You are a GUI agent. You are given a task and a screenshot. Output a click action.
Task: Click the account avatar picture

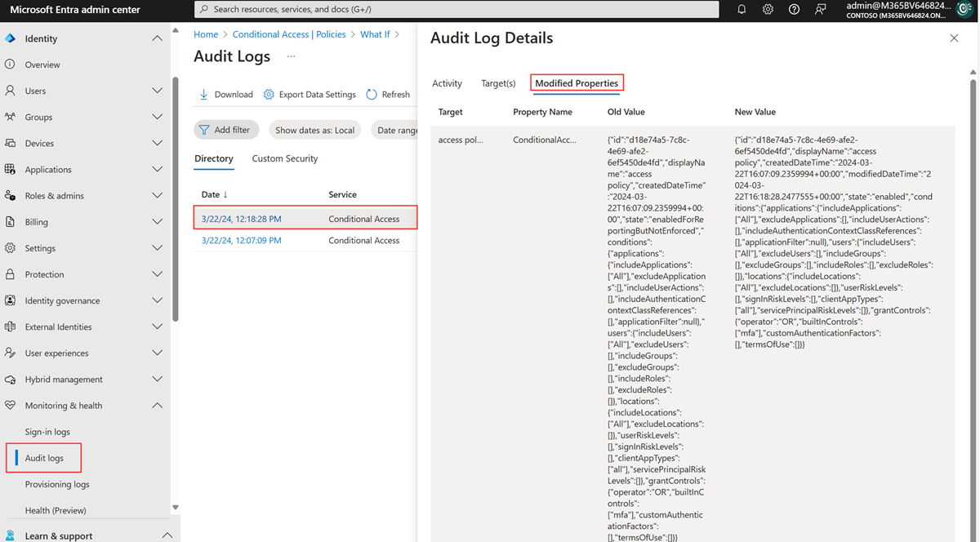click(x=964, y=10)
